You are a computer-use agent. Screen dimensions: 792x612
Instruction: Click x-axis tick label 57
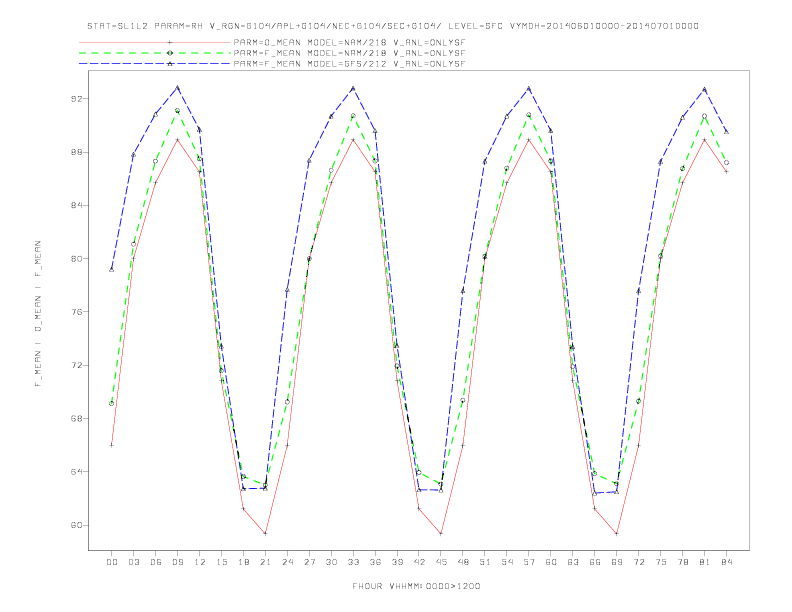[529, 562]
